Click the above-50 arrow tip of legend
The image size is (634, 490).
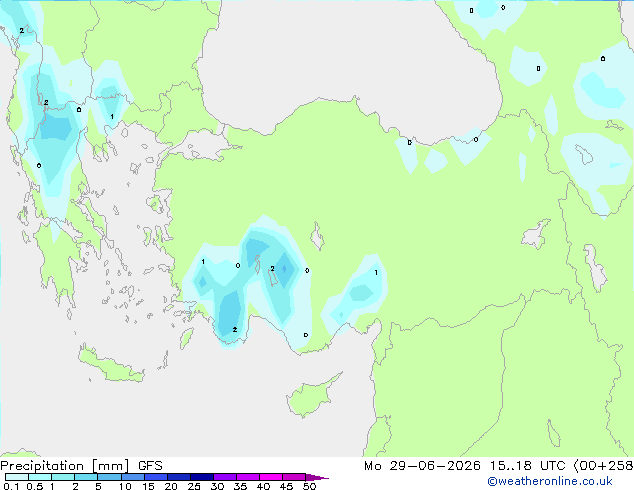(x=317, y=477)
